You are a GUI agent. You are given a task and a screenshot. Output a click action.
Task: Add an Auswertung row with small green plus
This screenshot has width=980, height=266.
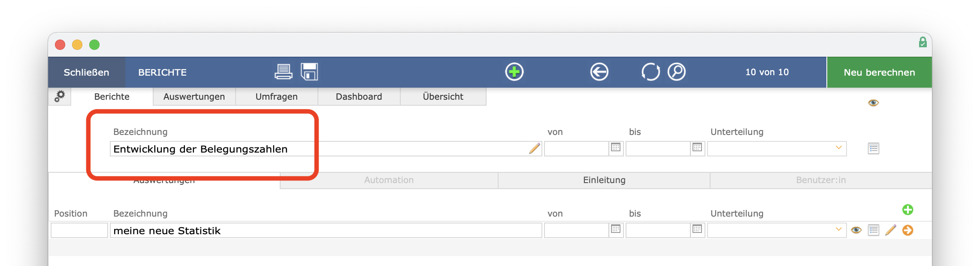pyautogui.click(x=907, y=210)
